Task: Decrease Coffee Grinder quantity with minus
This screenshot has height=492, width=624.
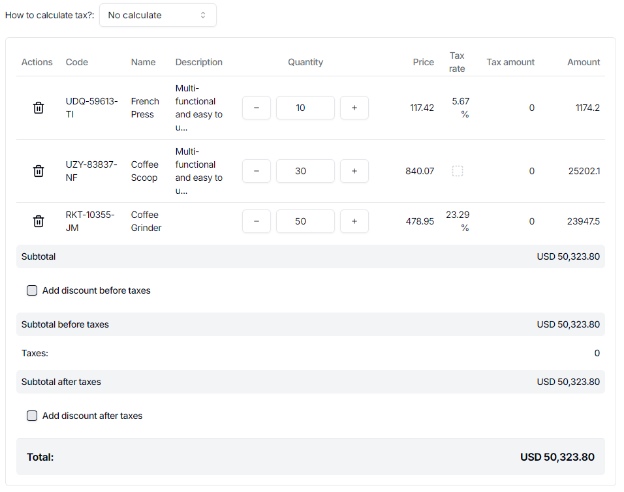Action: (256, 221)
